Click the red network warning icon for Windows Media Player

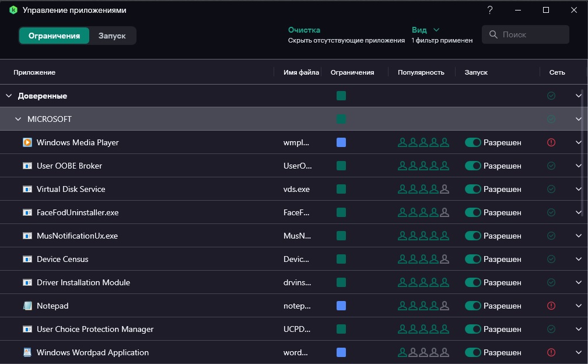551,142
